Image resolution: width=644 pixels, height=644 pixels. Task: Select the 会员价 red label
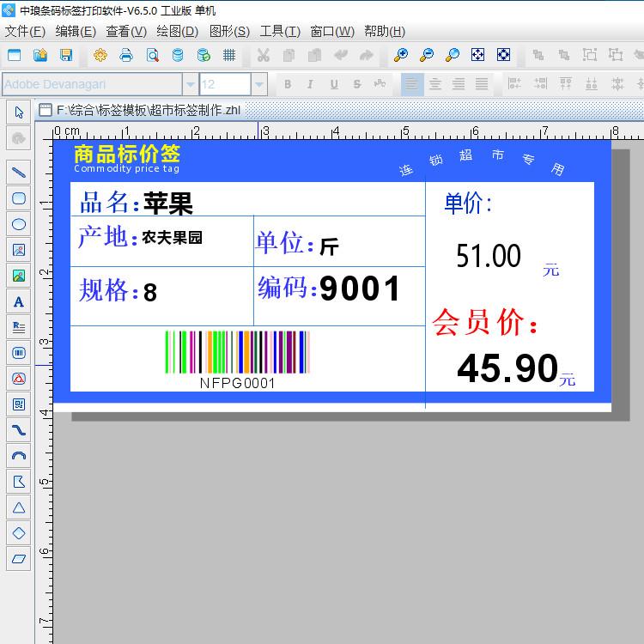click(484, 322)
